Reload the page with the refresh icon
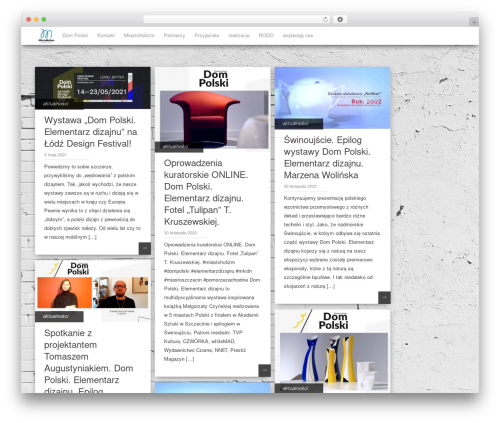This screenshot has height=423, width=500. [x=325, y=20]
